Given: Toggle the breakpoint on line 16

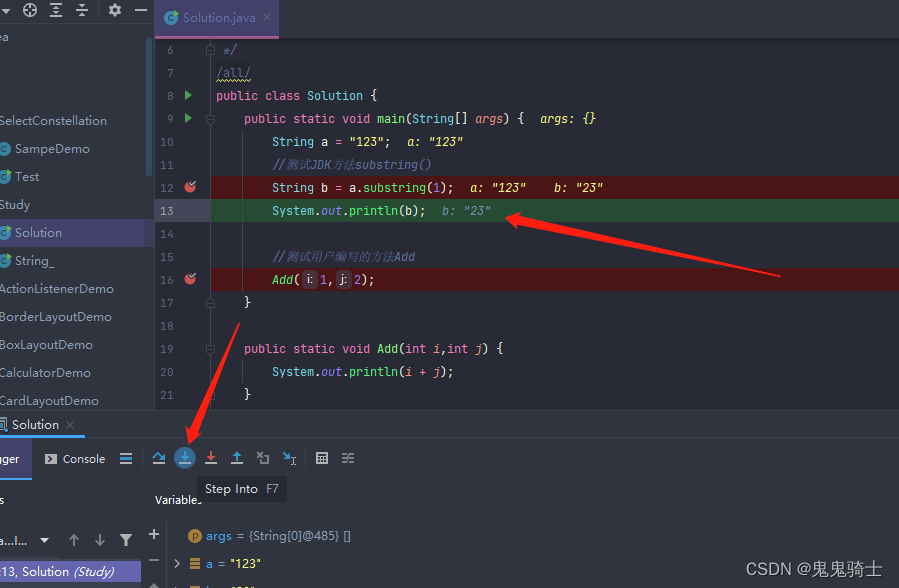Looking at the screenshot, I should pos(190,279).
